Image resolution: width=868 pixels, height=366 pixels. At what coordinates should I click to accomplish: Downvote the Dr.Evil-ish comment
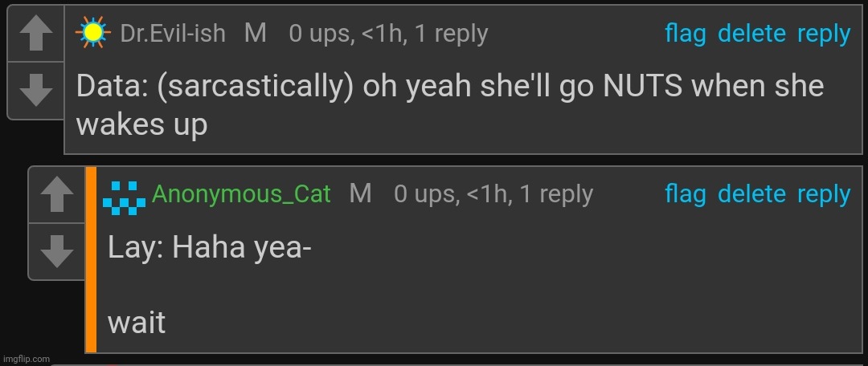point(35,90)
